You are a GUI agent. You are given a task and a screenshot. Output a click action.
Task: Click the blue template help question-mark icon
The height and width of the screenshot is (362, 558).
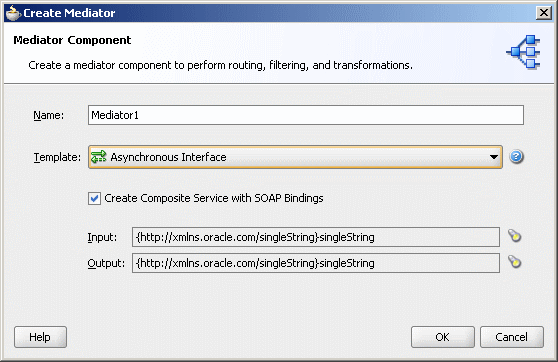[x=516, y=157]
